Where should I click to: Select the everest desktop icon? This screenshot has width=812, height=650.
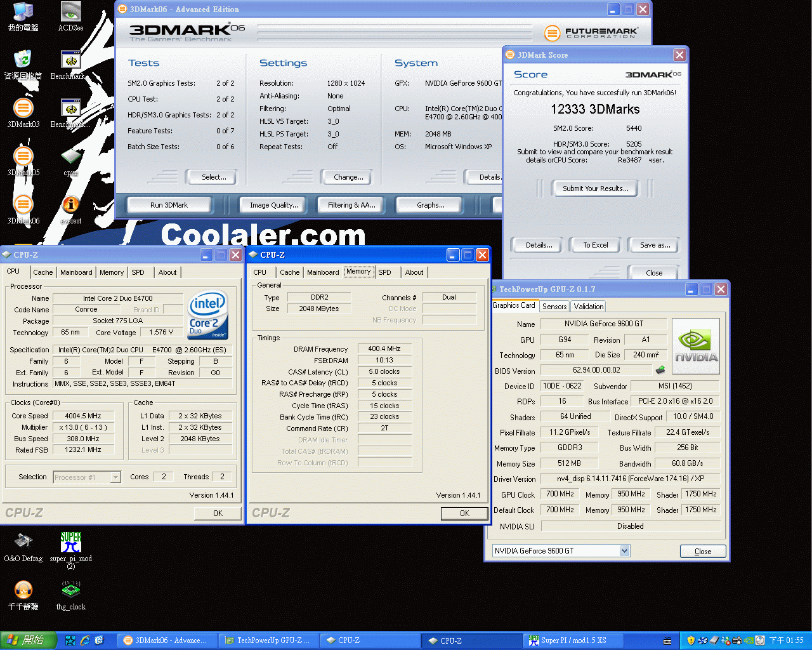click(x=70, y=210)
